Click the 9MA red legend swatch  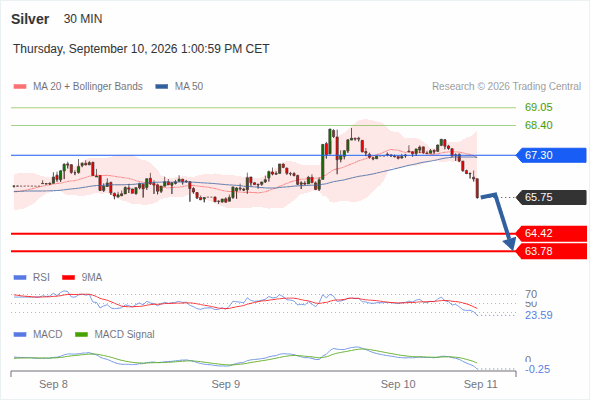[68, 278]
